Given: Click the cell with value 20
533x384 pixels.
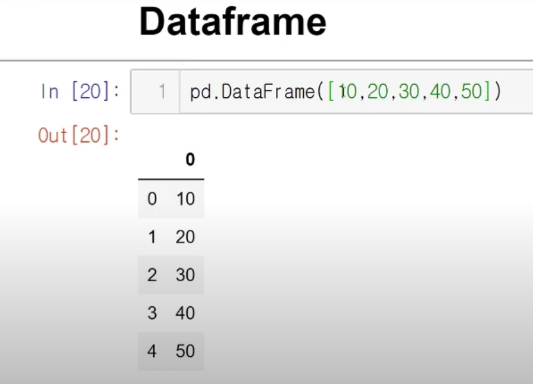Looking at the screenshot, I should click(185, 237).
